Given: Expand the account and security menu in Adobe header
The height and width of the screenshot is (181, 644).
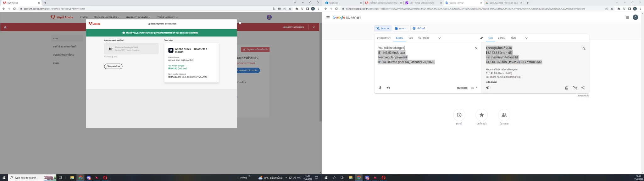Looking at the screenshot, I should click(107, 17).
